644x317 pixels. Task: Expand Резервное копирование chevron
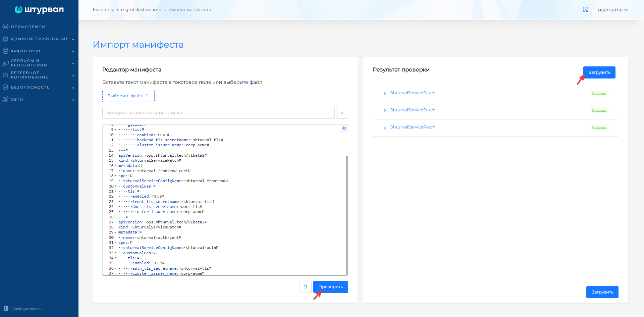click(73, 75)
